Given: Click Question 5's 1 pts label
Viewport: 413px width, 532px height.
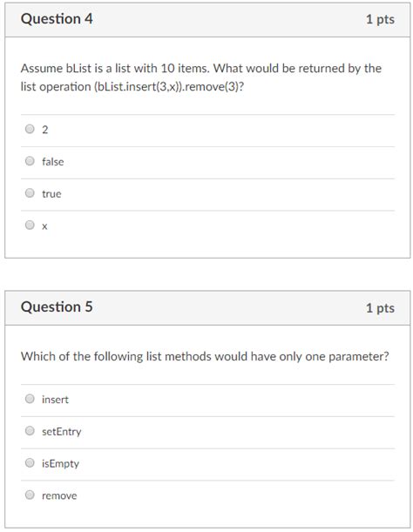Looking at the screenshot, I should pos(380,308).
